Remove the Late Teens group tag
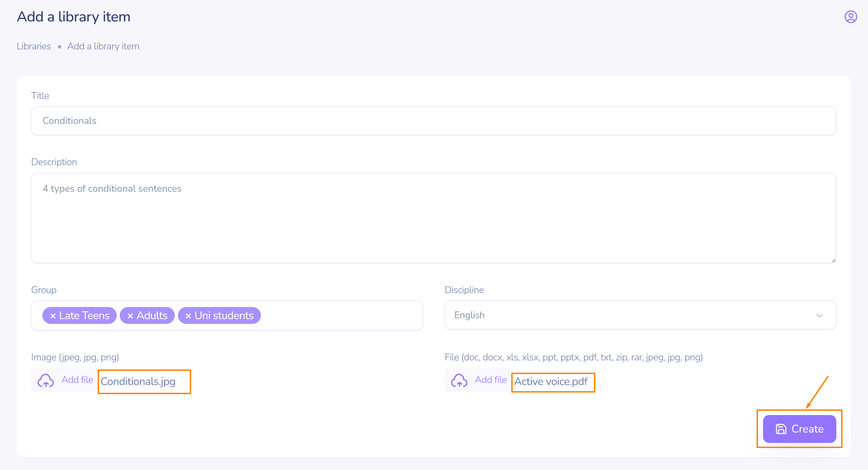868x470 pixels. point(53,316)
